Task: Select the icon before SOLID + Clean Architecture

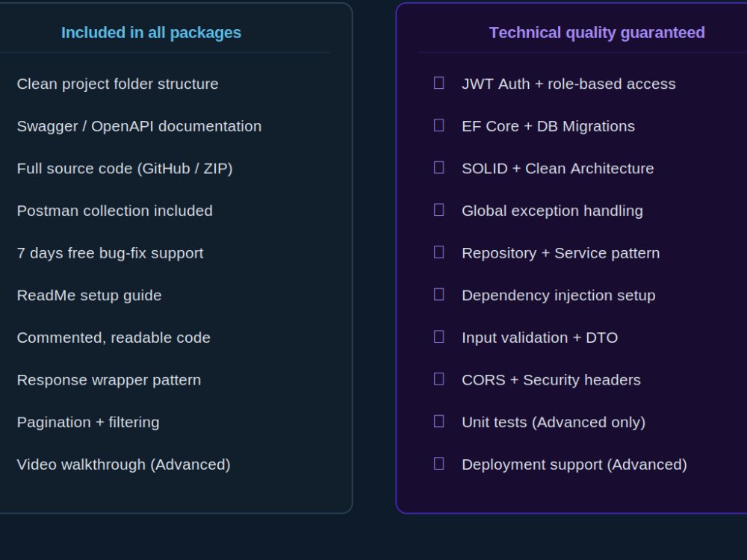Action: 438,167
